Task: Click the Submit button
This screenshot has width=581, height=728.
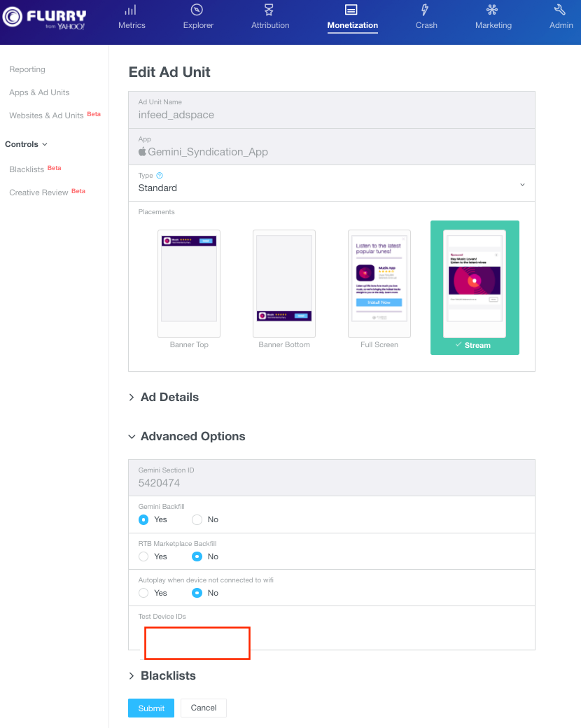Action: [151, 708]
